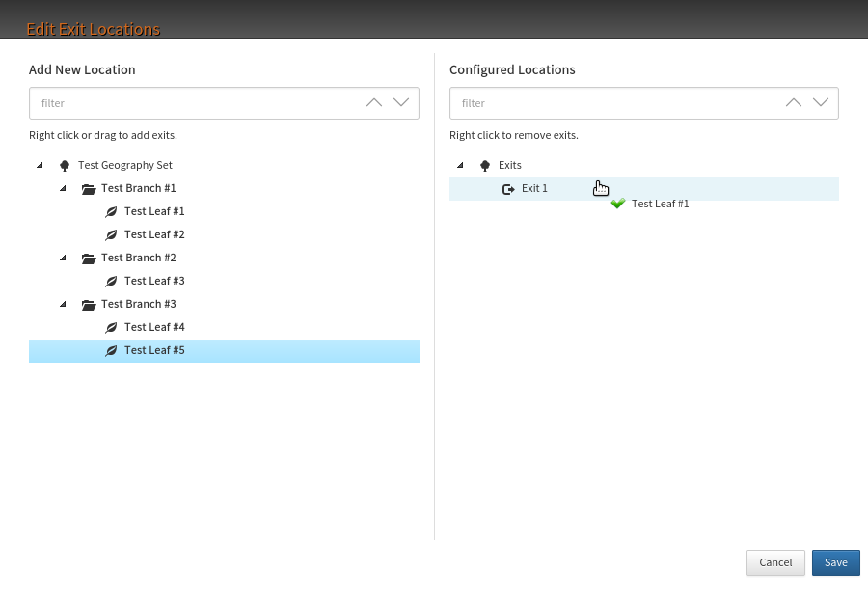Click the leaf icon beside Test Leaf #4
The image size is (868, 600).
click(111, 327)
